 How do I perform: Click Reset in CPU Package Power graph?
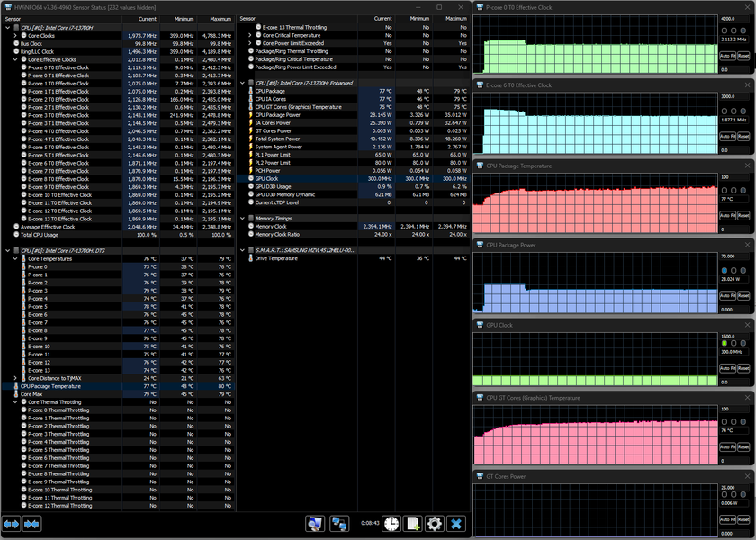(743, 295)
